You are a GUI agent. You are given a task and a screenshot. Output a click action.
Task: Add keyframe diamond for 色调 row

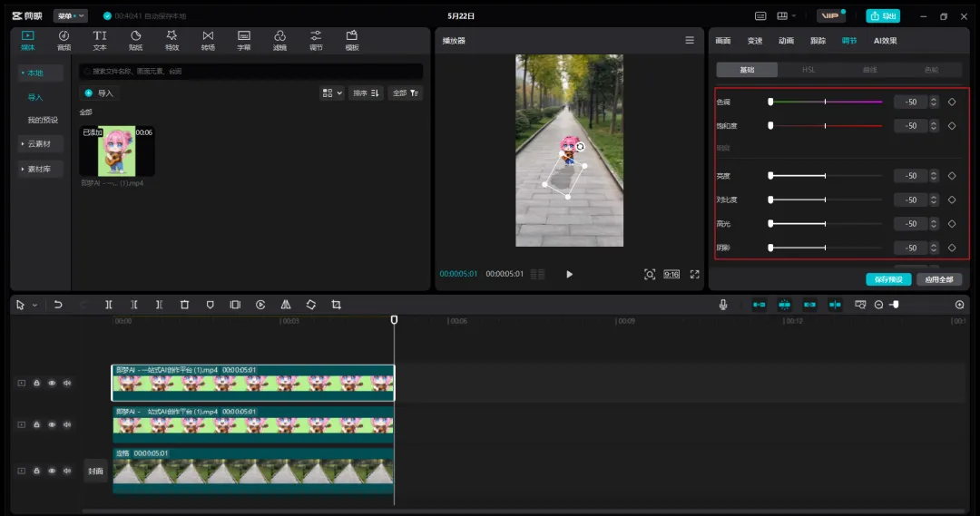point(952,102)
